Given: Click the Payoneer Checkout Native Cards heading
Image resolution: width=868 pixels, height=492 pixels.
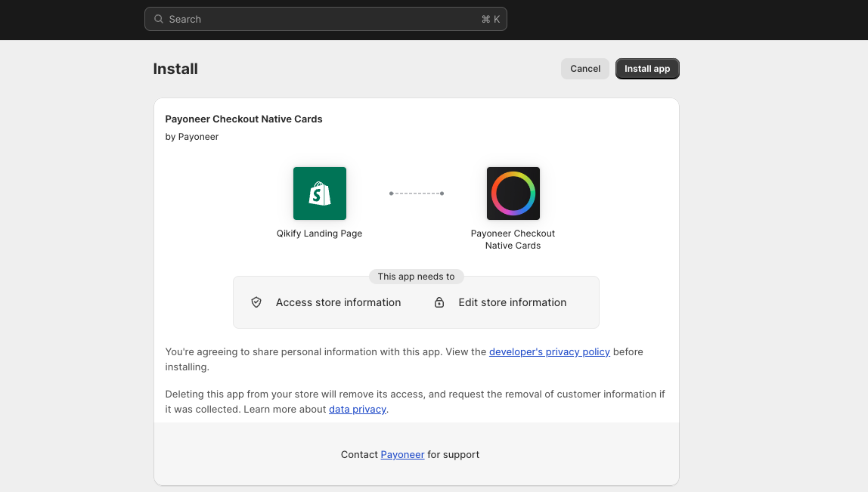Looking at the screenshot, I should pos(243,119).
